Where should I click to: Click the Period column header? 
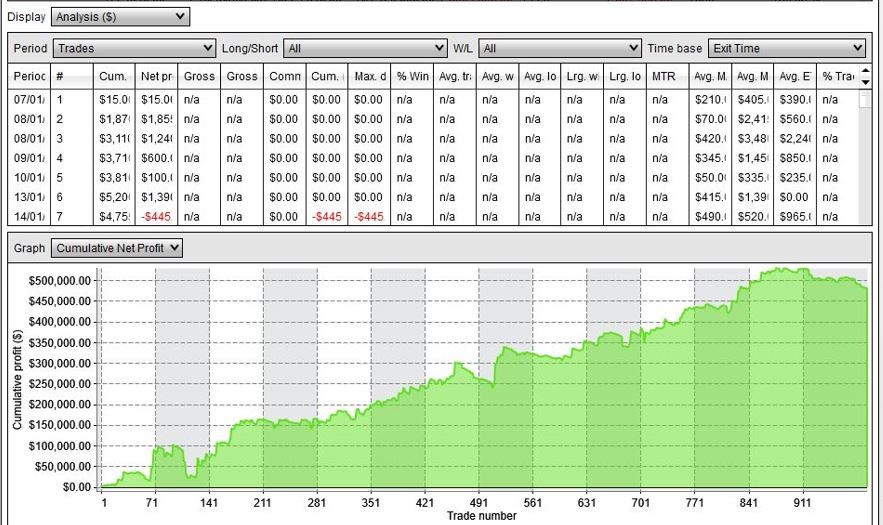[x=29, y=77]
